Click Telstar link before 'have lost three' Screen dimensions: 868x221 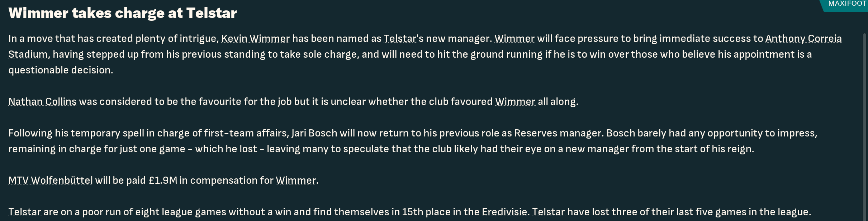[549, 212]
